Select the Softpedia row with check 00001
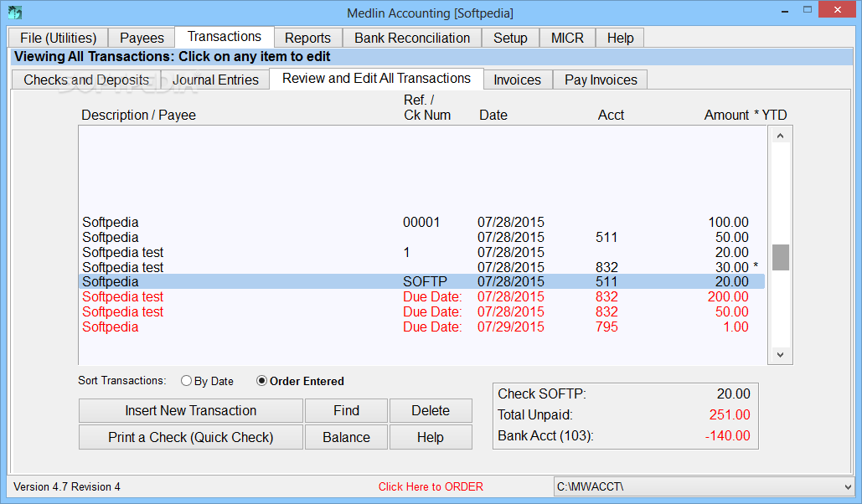862x504 pixels. (x=421, y=222)
